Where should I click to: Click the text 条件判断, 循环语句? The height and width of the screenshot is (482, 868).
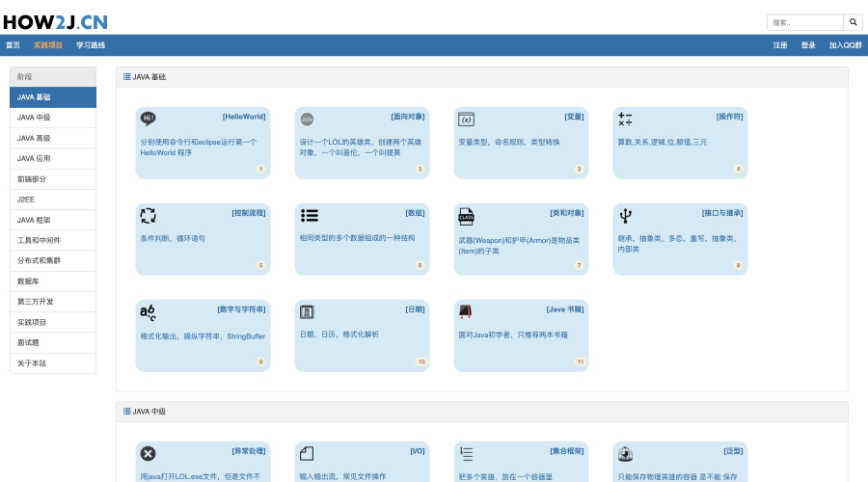[173, 238]
